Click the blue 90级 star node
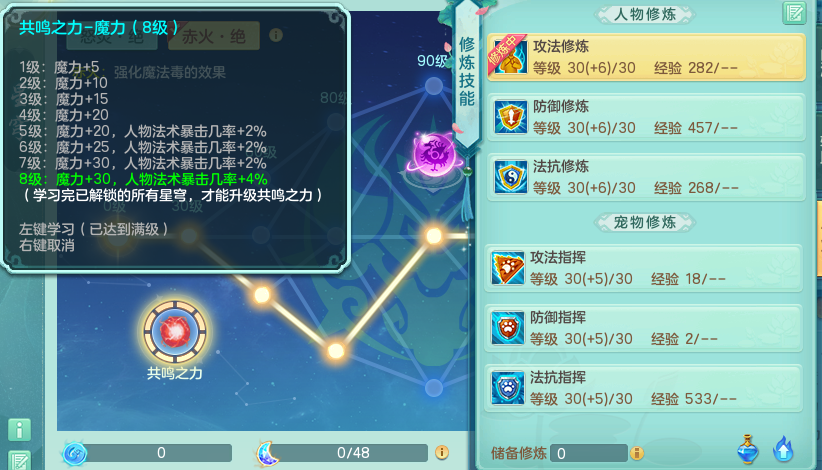 434,86
